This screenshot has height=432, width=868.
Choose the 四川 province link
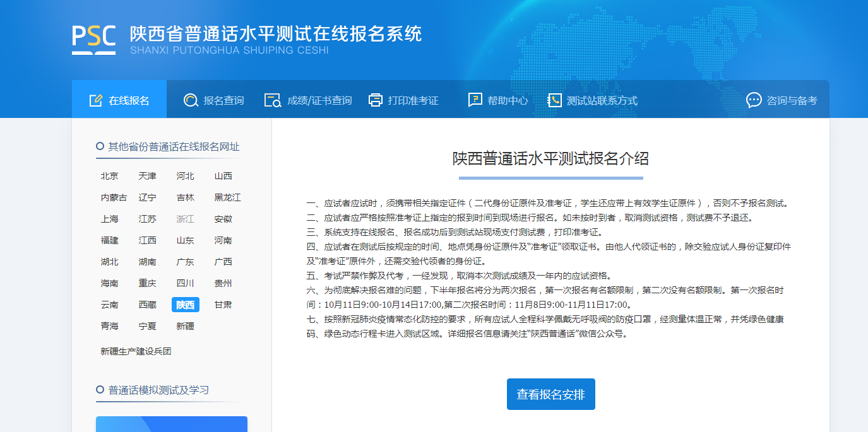coord(185,283)
